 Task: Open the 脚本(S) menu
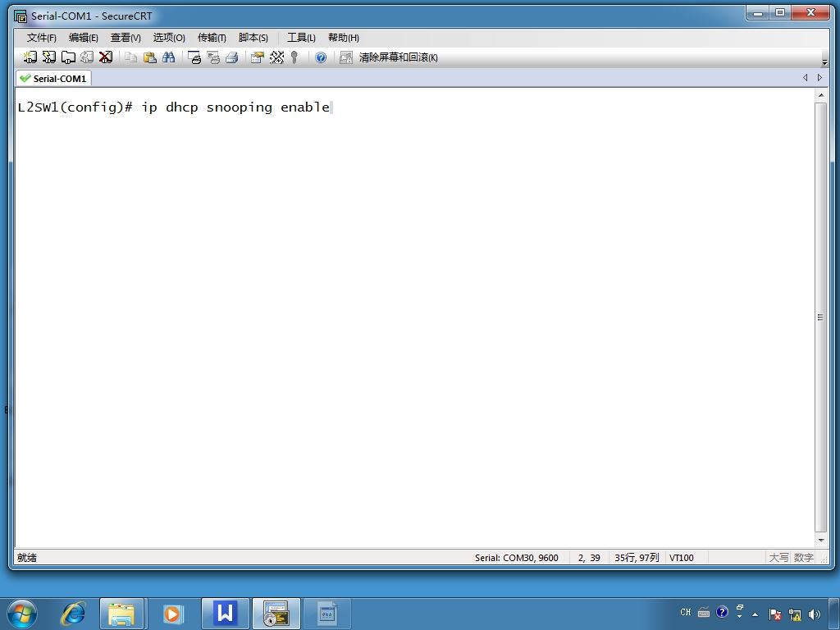[x=253, y=38]
